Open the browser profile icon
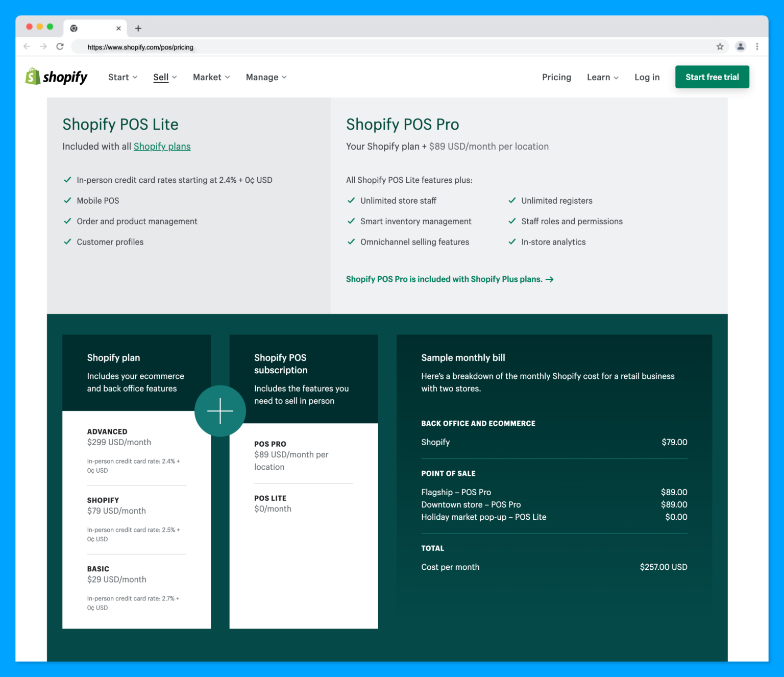Image resolution: width=784 pixels, height=677 pixels. (x=740, y=46)
